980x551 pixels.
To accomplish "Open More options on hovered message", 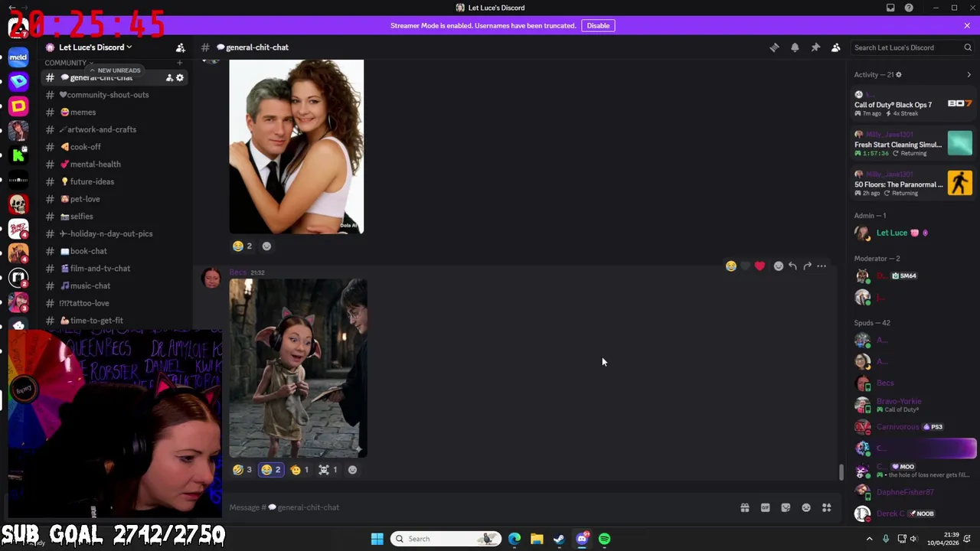I will [822, 266].
